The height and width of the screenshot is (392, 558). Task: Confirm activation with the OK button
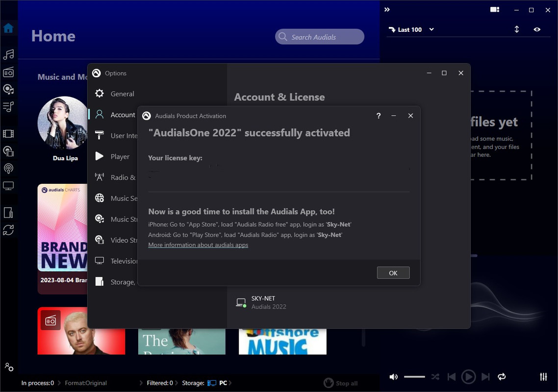(x=393, y=273)
